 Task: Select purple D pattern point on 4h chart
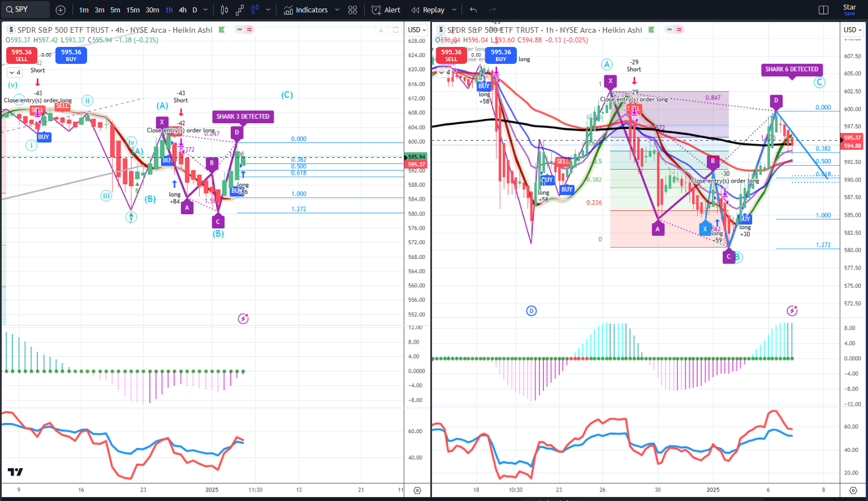(237, 132)
